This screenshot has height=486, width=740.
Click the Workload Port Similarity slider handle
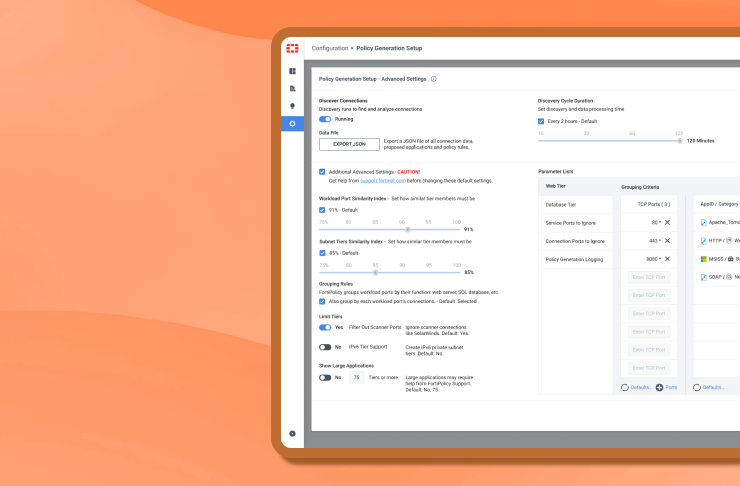pyautogui.click(x=408, y=229)
